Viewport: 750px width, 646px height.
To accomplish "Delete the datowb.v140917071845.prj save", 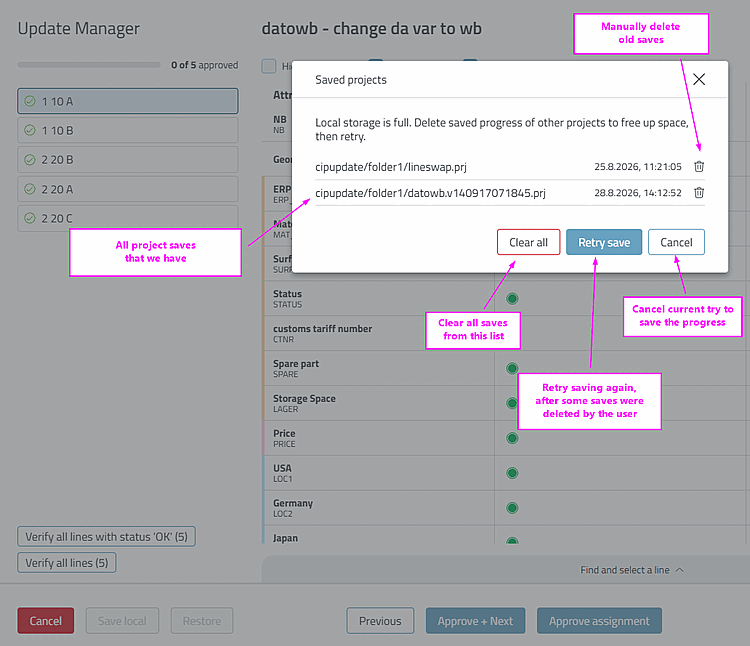I will [x=699, y=193].
